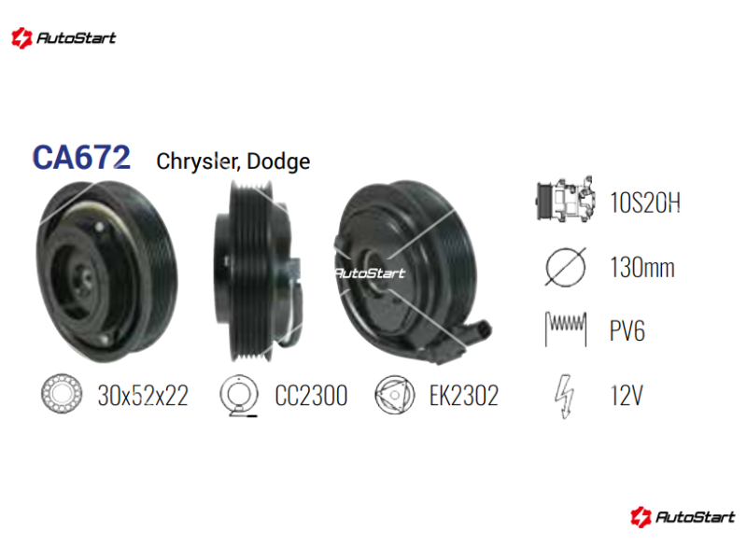Click the AutoStart logo at bottom right
The height and width of the screenshot is (560, 747).
click(x=683, y=517)
